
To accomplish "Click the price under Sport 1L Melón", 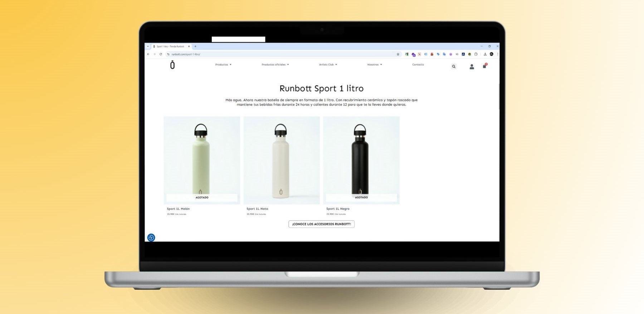I will pos(176,214).
